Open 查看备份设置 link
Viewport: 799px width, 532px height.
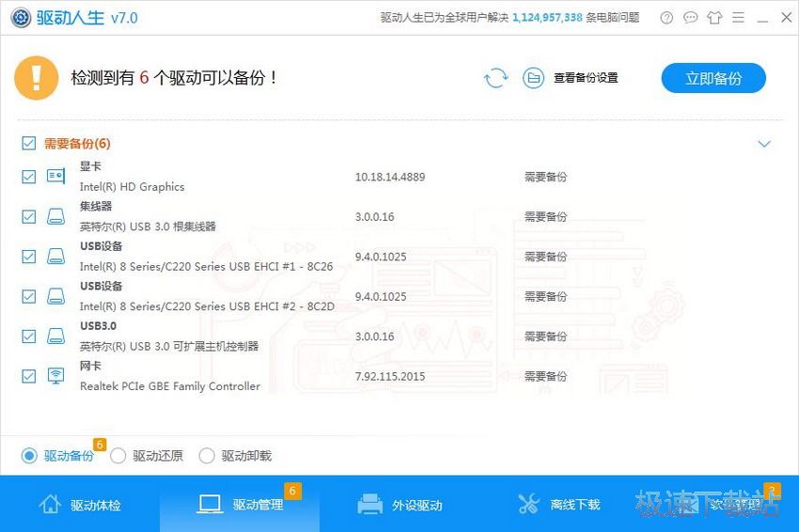coord(586,78)
